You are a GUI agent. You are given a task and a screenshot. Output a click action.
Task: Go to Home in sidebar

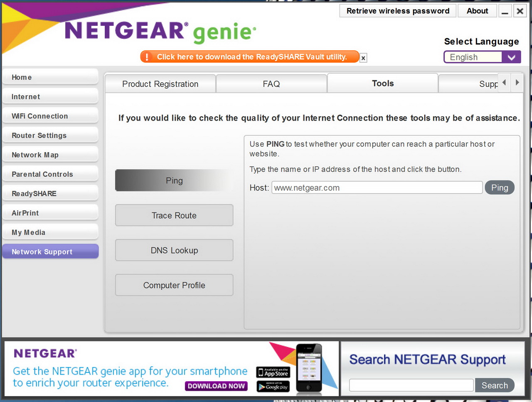point(50,77)
